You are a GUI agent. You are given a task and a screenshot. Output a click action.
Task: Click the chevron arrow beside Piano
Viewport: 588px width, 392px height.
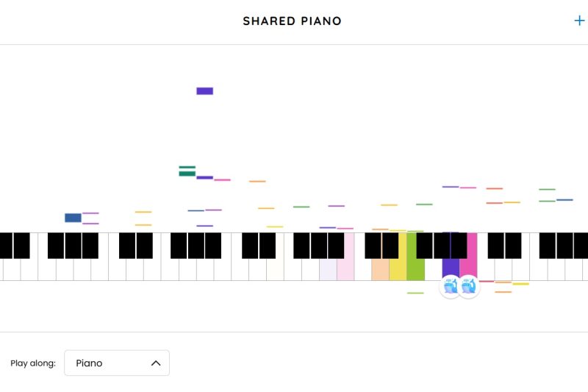(156, 363)
